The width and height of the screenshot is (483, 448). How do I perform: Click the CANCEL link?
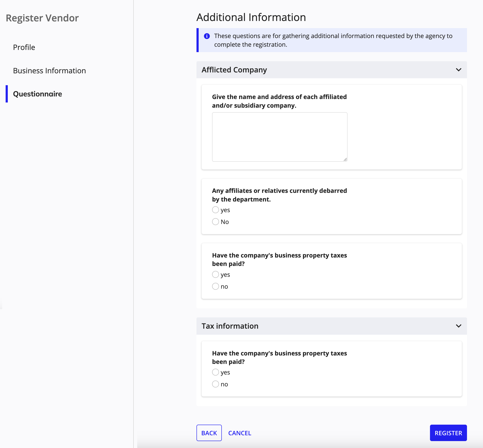point(240,433)
